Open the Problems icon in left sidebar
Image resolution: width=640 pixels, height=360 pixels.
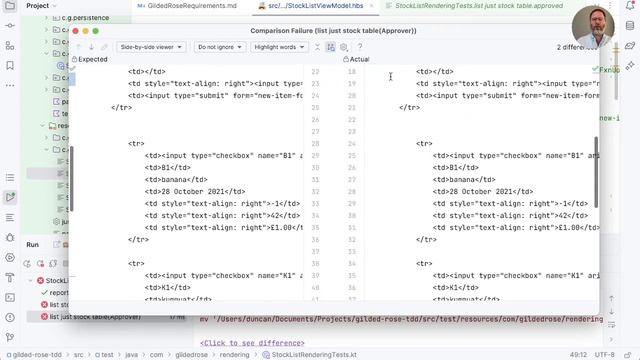point(10,318)
